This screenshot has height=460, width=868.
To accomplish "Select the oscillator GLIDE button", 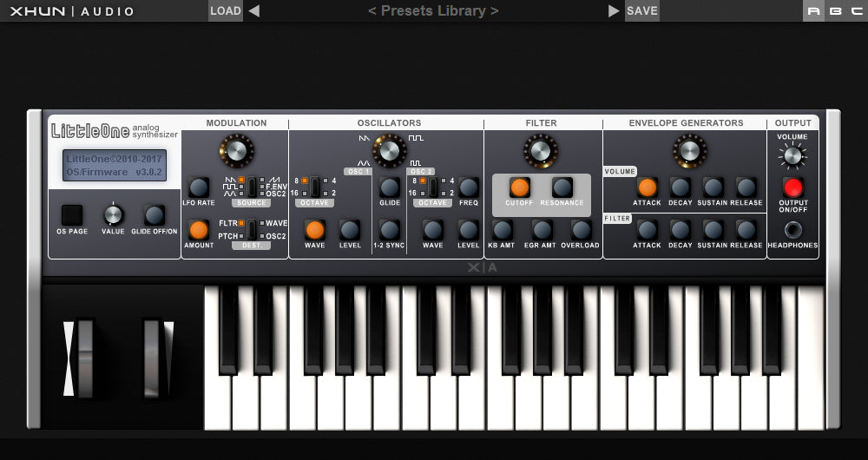I will (x=390, y=187).
